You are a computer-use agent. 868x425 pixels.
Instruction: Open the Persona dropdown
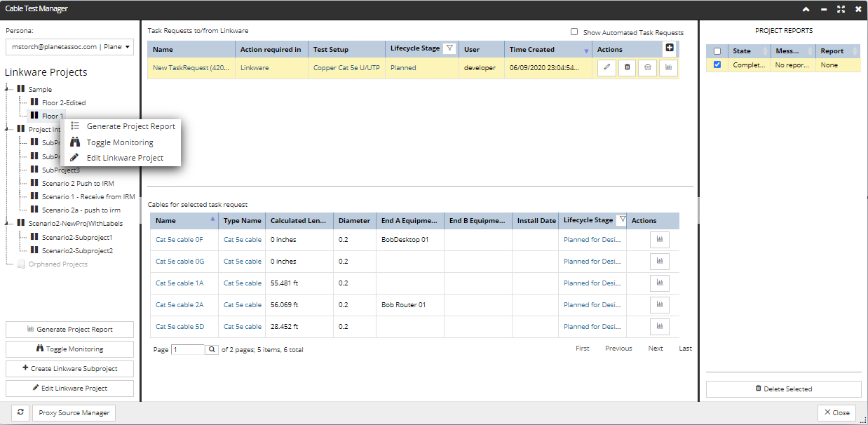coord(69,47)
